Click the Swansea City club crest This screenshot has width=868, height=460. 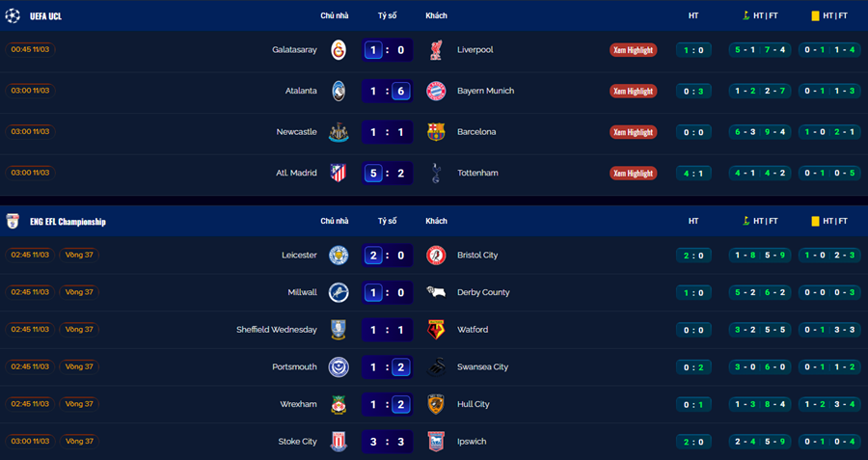click(x=436, y=367)
